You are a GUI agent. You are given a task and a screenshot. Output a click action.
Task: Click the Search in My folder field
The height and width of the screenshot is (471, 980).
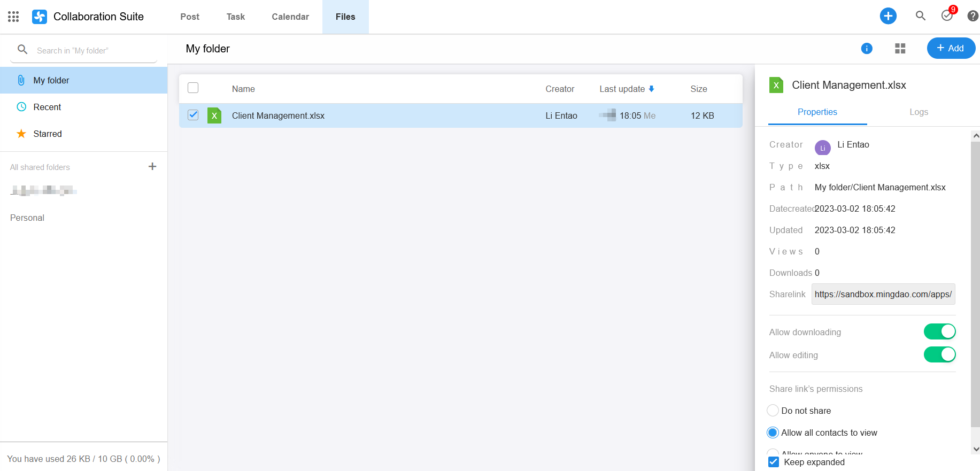pyautogui.click(x=91, y=50)
